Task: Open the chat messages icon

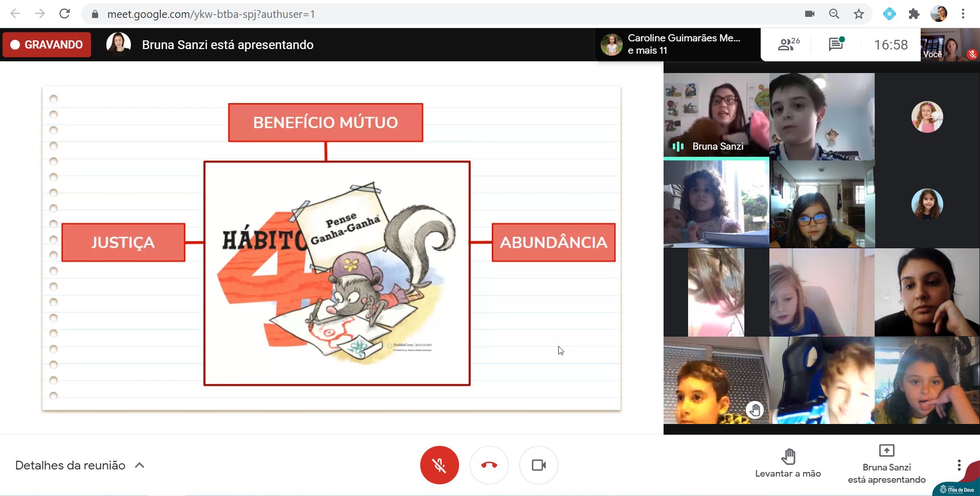Action: coord(836,44)
